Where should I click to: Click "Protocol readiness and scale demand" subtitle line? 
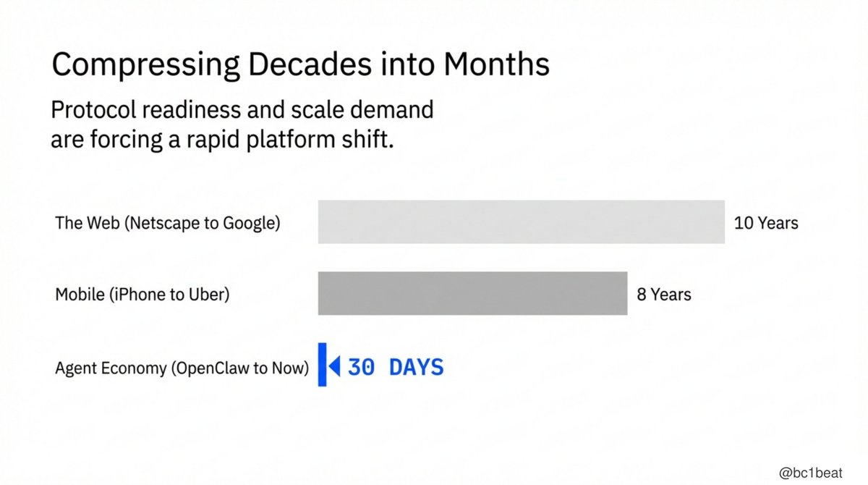click(x=242, y=111)
